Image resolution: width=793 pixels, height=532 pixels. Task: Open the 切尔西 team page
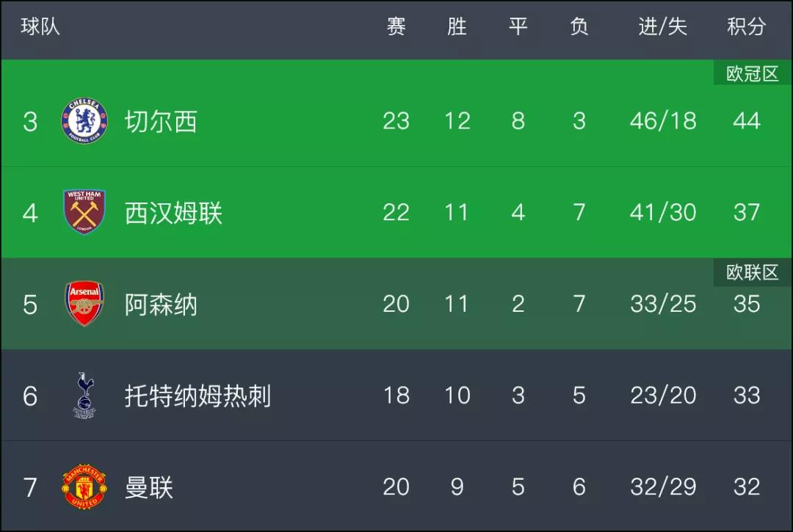161,121
